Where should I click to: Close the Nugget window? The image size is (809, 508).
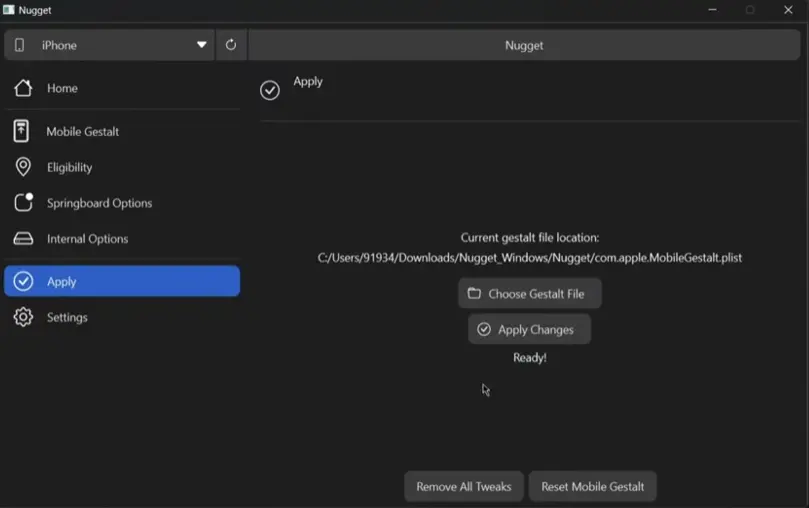click(x=788, y=10)
